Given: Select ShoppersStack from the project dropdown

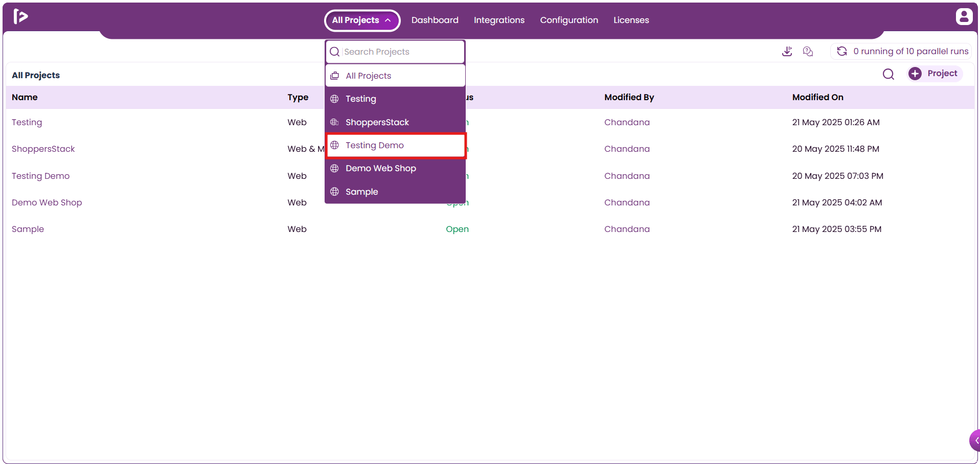Looking at the screenshot, I should coord(395,122).
